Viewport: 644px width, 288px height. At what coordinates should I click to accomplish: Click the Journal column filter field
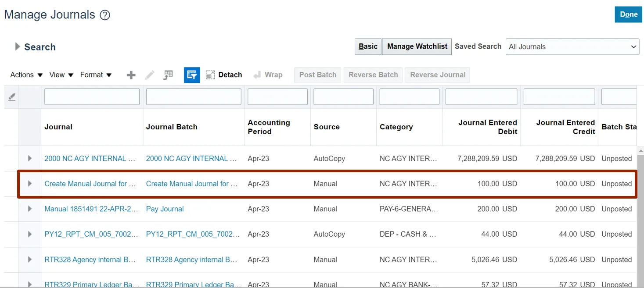click(92, 97)
